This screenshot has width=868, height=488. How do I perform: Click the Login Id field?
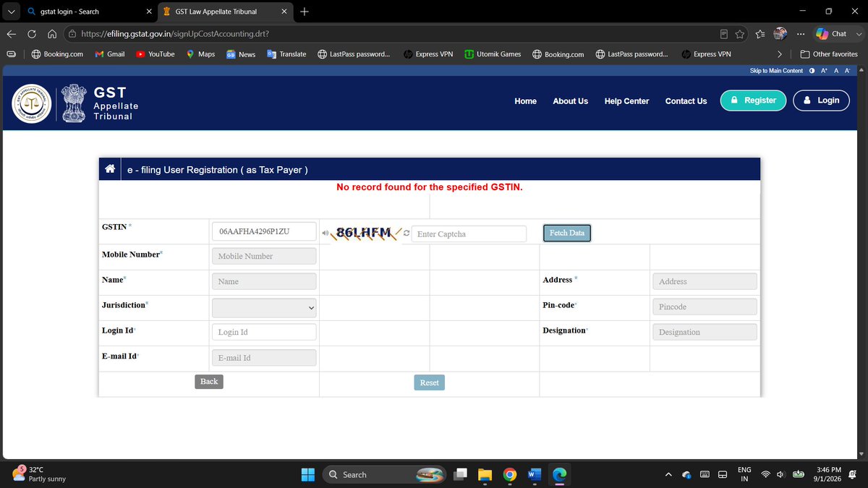coord(264,332)
